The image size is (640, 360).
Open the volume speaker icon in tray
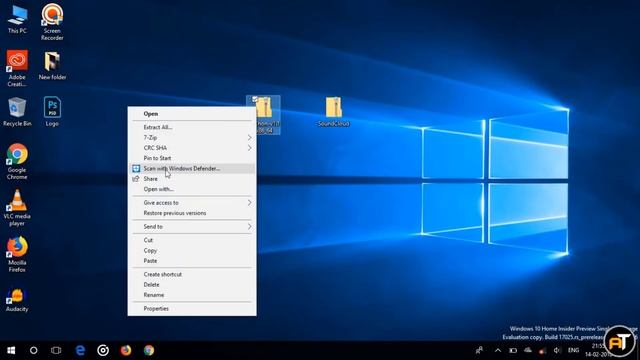coord(557,350)
